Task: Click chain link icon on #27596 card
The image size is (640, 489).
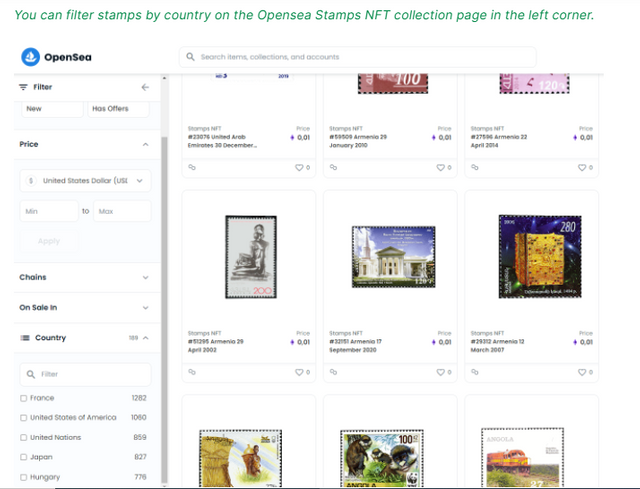Action: coord(475,167)
